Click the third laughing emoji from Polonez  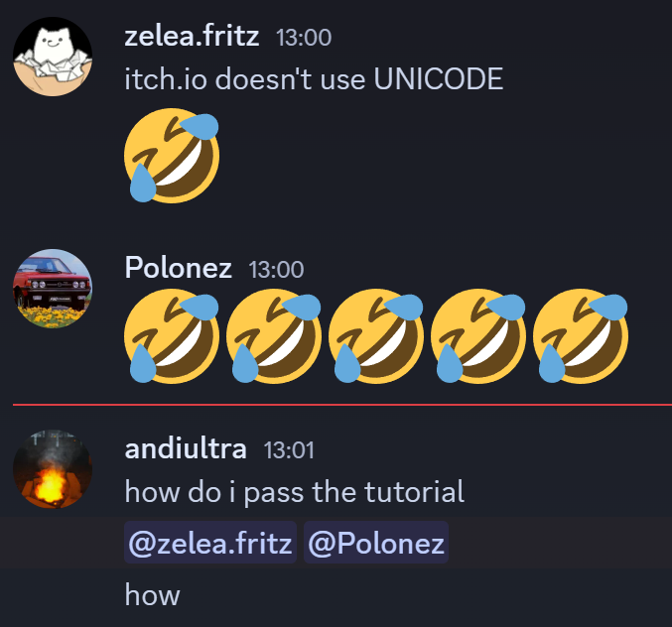[376, 336]
